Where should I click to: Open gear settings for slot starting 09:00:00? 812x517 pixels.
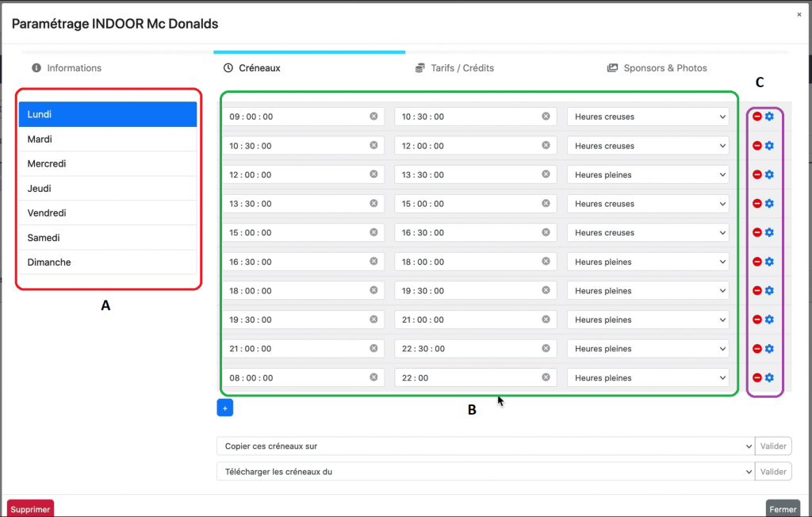pyautogui.click(x=769, y=117)
